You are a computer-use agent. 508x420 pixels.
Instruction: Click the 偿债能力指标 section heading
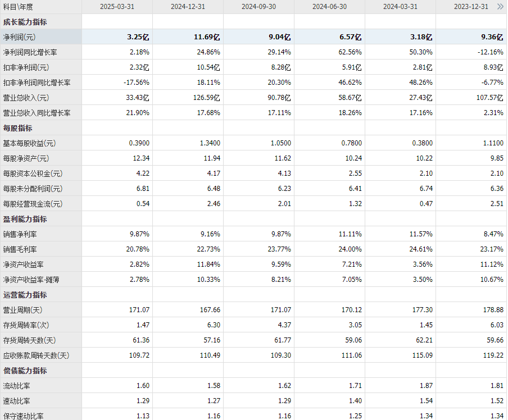tap(25, 371)
